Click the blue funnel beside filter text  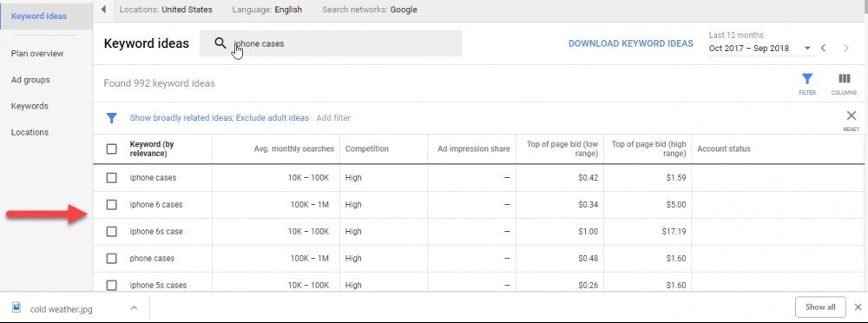pyautogui.click(x=112, y=118)
